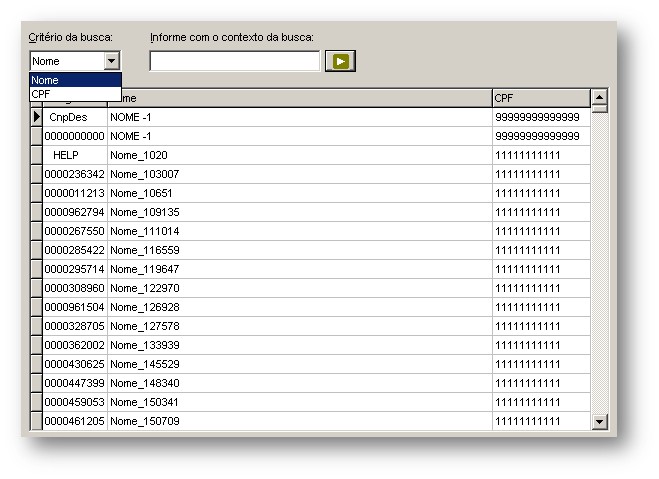Select row code 0000430625
This screenshot has width=659, height=479.
(75, 364)
